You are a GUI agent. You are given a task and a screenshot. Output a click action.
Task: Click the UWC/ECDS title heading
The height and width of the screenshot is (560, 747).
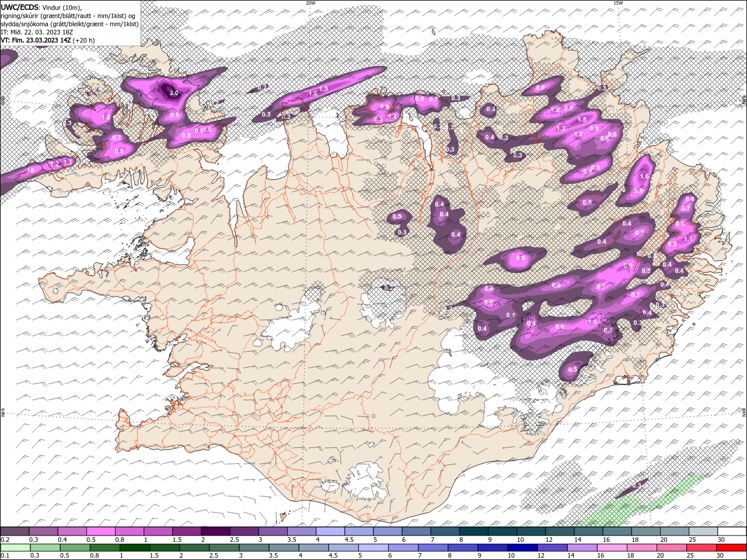(20, 7)
